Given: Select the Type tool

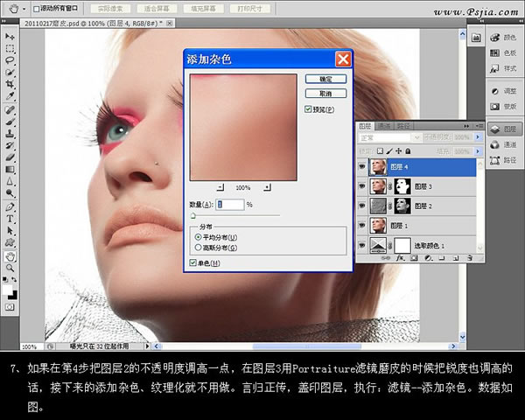Looking at the screenshot, I should [10, 219].
